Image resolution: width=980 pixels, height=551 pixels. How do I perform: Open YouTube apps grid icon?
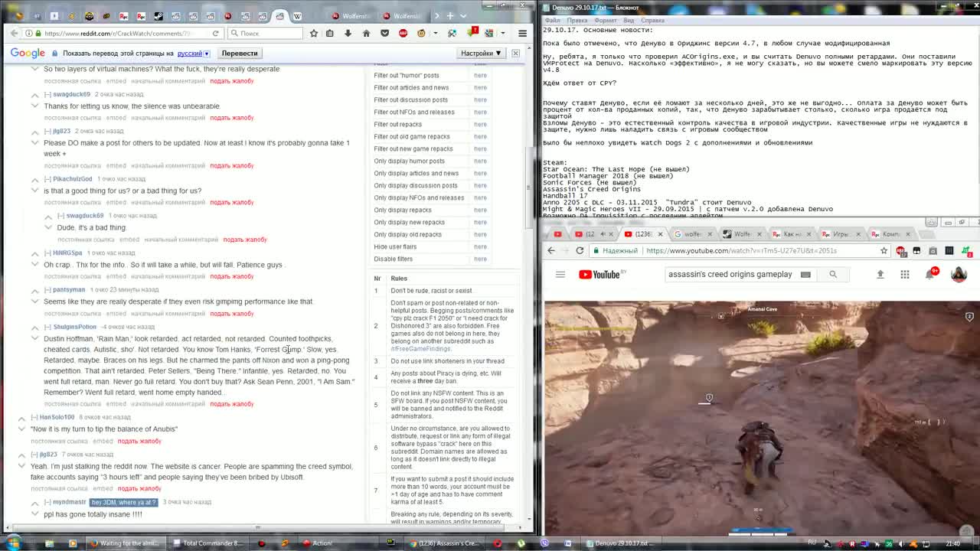[x=904, y=274]
